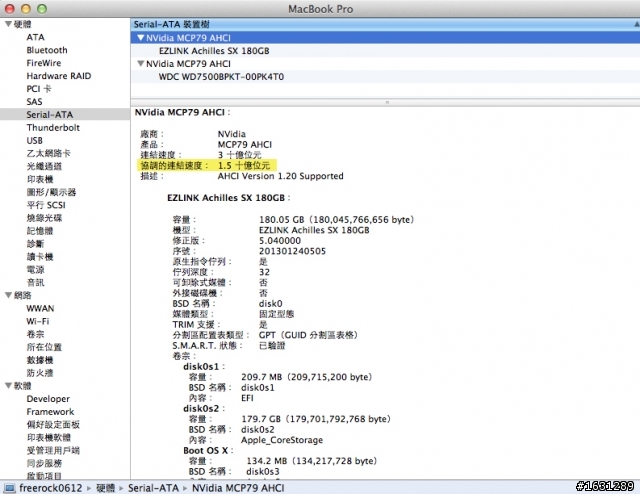Click AHCI Version 1.20 Supported text

(x=280, y=176)
